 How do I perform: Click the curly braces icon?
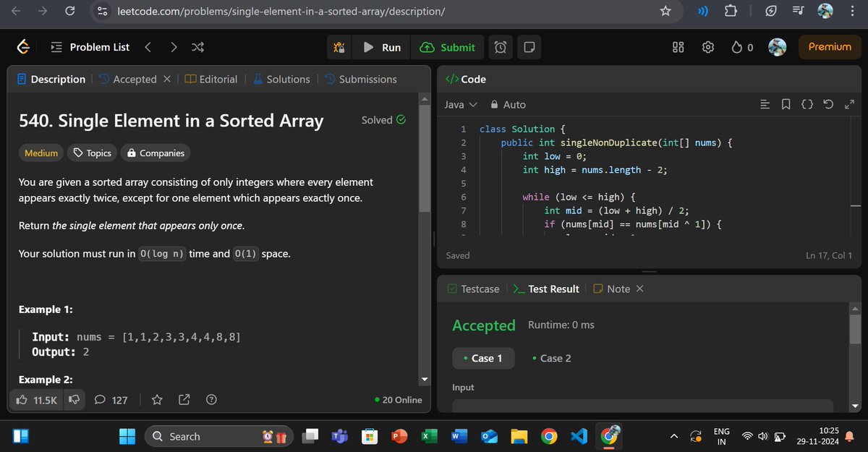tap(807, 105)
